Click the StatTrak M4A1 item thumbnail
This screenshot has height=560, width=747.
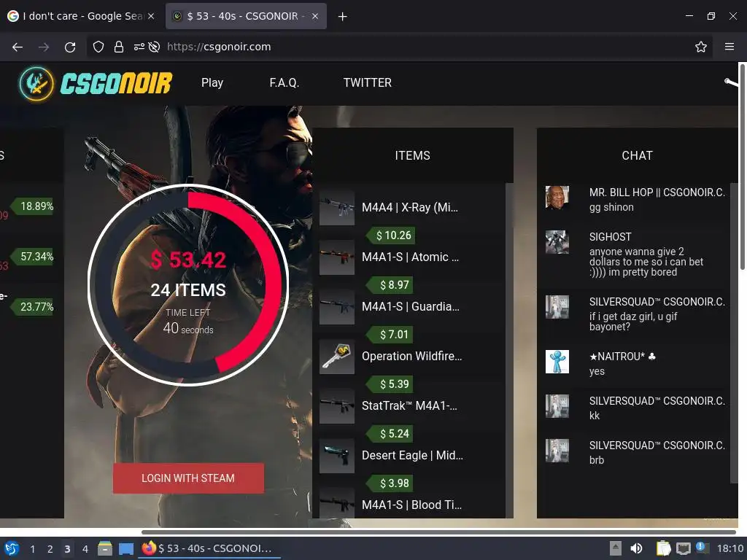[x=337, y=405]
